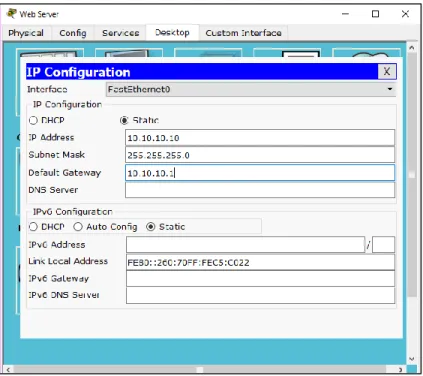Close the IP Configuration dialog with X

point(387,71)
